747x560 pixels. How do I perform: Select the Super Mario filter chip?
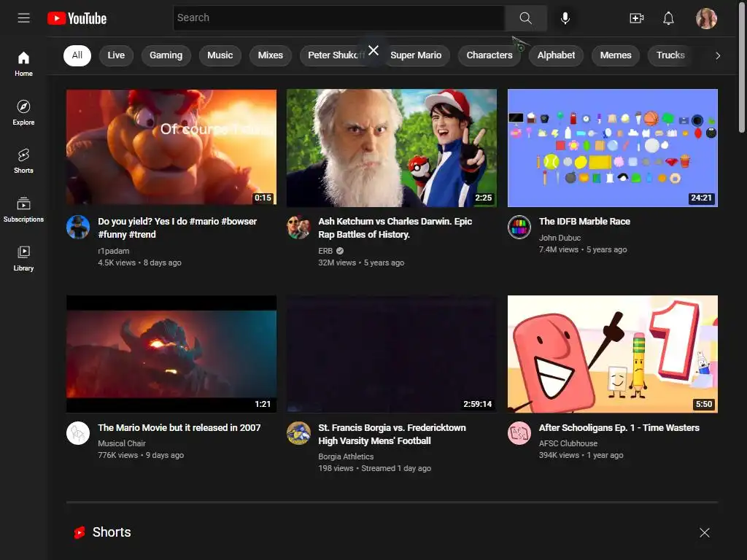(416, 55)
